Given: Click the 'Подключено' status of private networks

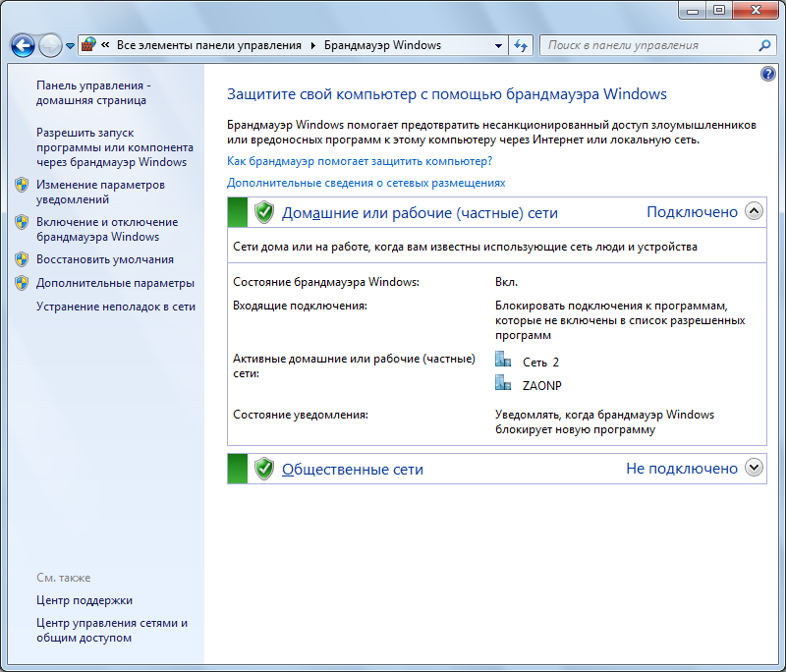Looking at the screenshot, I should coord(692,212).
